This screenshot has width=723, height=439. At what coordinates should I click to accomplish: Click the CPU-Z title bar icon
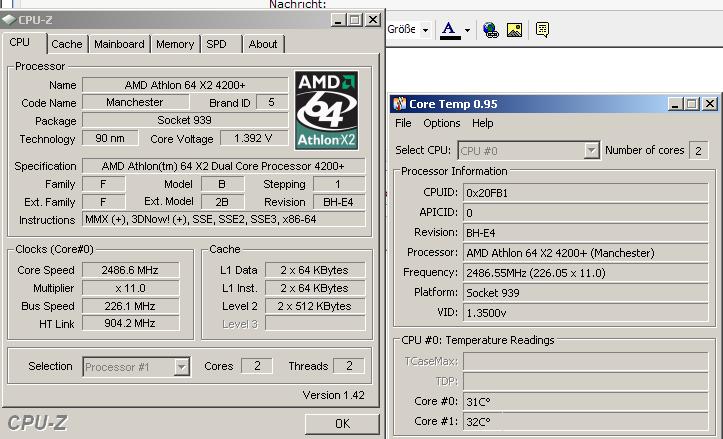[x=9, y=20]
